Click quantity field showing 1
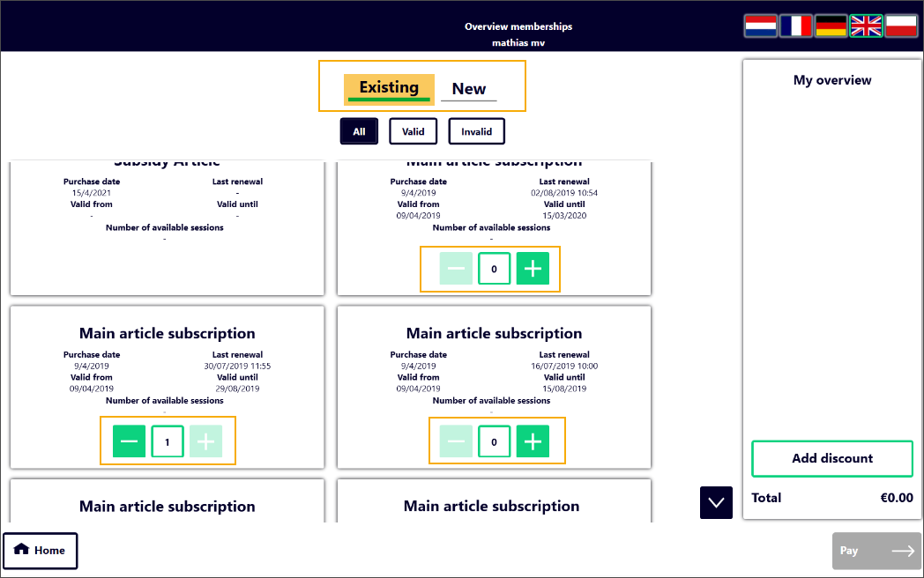 point(168,441)
